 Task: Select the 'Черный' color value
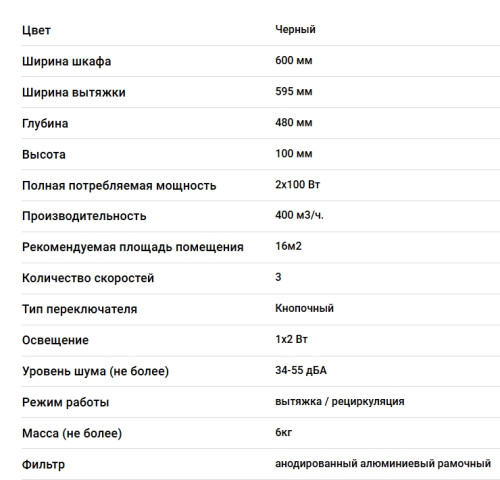(295, 29)
